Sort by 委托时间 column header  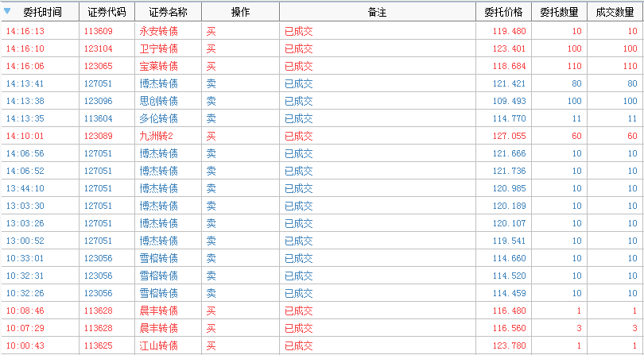[x=41, y=12]
